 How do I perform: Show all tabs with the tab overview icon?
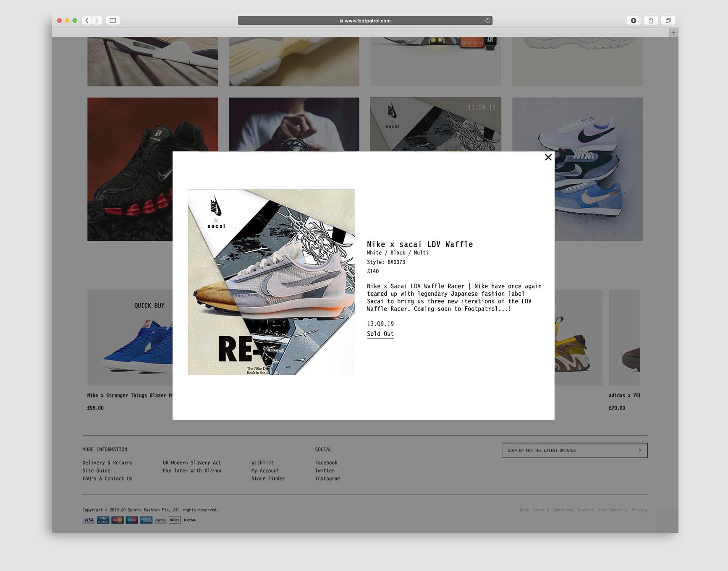668,21
